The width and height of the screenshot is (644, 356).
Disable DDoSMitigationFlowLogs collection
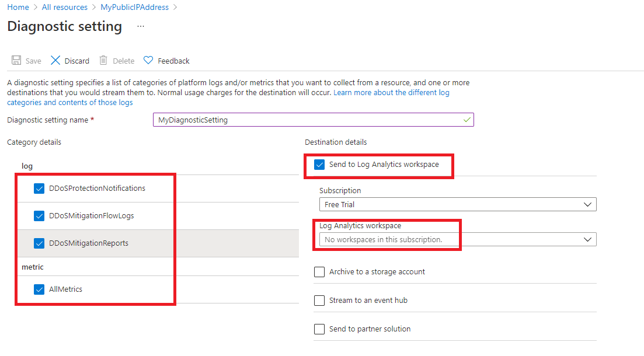click(x=39, y=215)
